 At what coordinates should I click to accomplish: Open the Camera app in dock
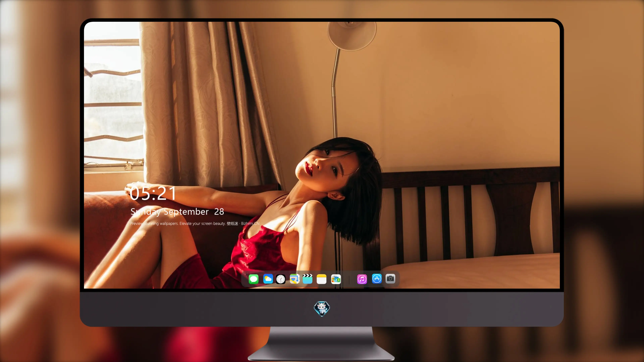[390, 279]
